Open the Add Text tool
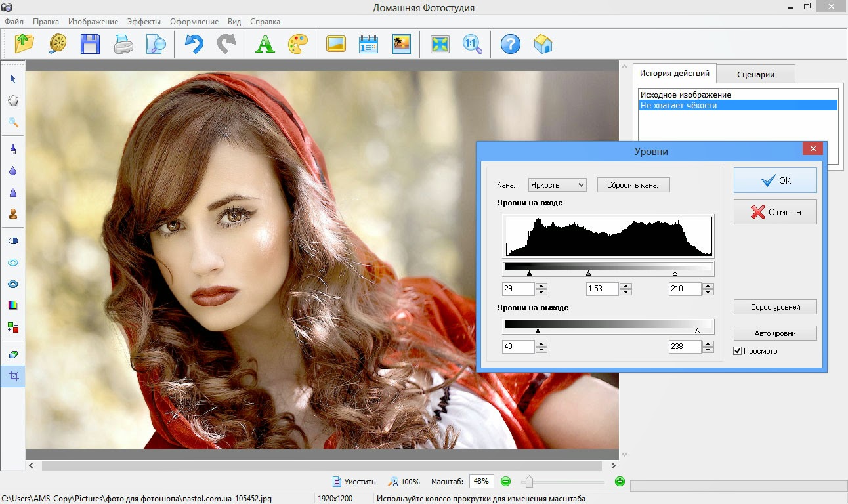 pyautogui.click(x=265, y=44)
